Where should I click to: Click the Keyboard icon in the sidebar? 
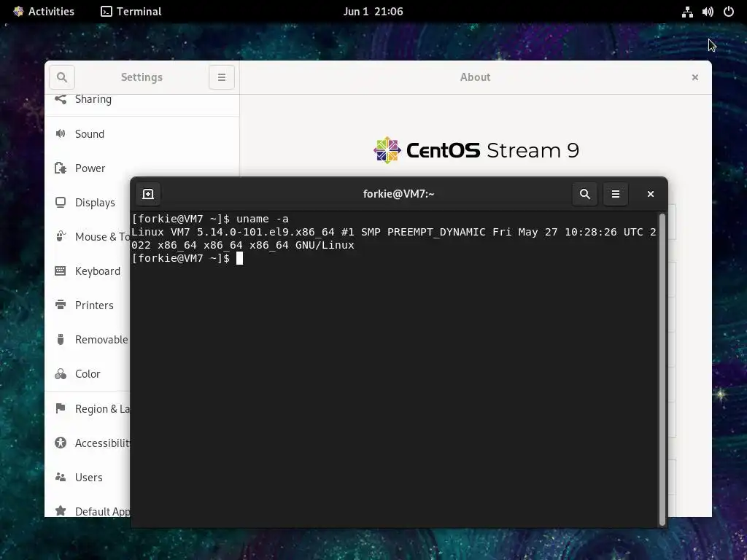click(61, 271)
